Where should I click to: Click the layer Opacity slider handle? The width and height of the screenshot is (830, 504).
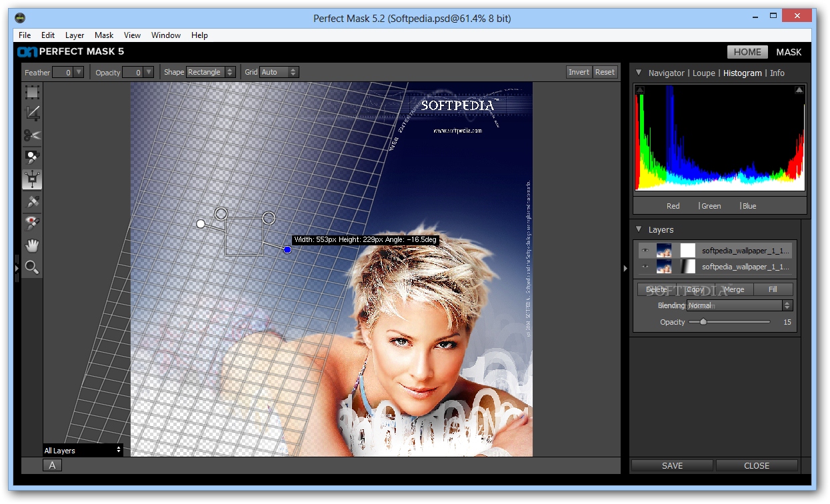coord(703,322)
